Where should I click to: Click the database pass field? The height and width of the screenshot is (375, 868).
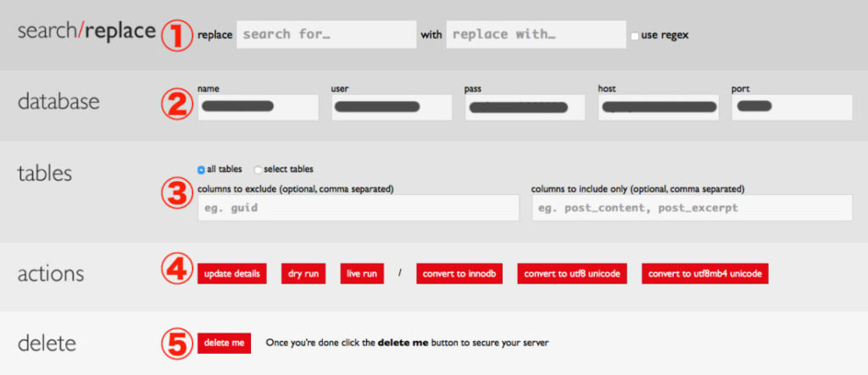[525, 107]
